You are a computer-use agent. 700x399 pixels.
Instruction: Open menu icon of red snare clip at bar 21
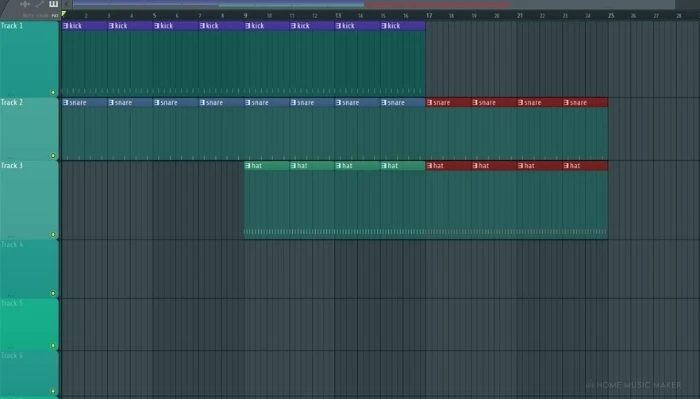click(x=521, y=103)
